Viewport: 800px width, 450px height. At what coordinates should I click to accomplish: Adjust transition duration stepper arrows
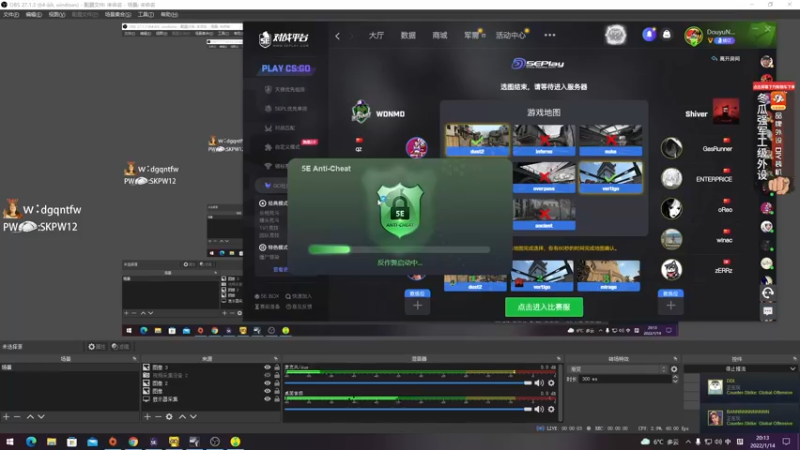(x=675, y=379)
